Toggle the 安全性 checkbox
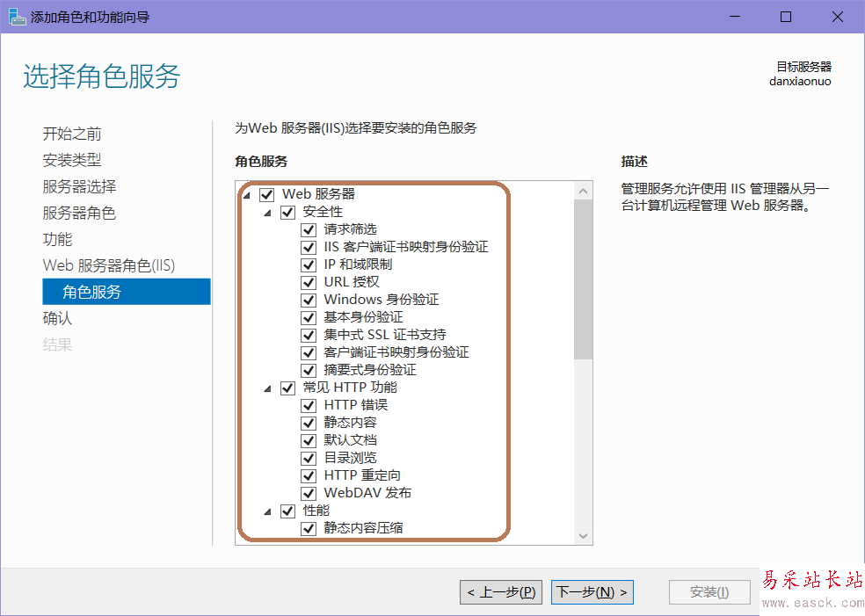This screenshot has height=616, width=865. coord(288,213)
